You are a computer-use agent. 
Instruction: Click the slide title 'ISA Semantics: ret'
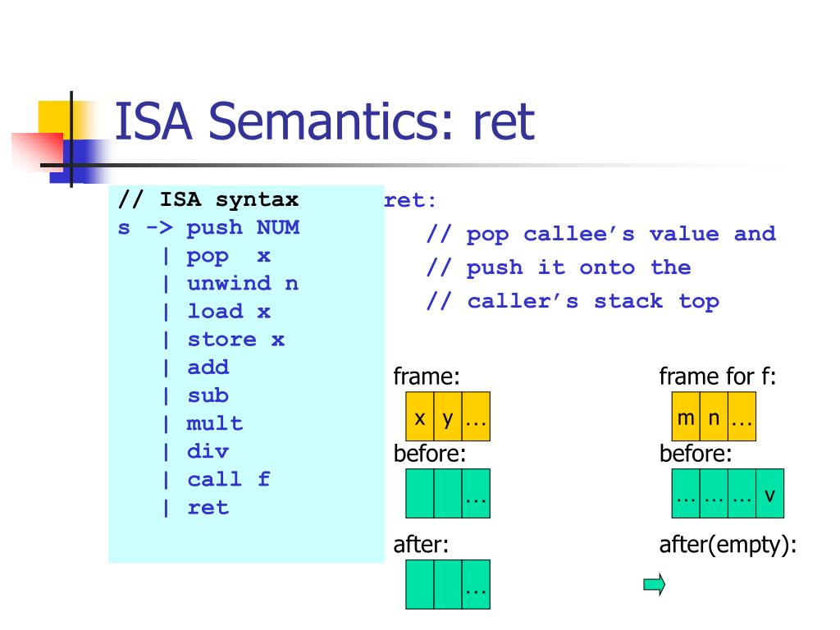(325, 121)
